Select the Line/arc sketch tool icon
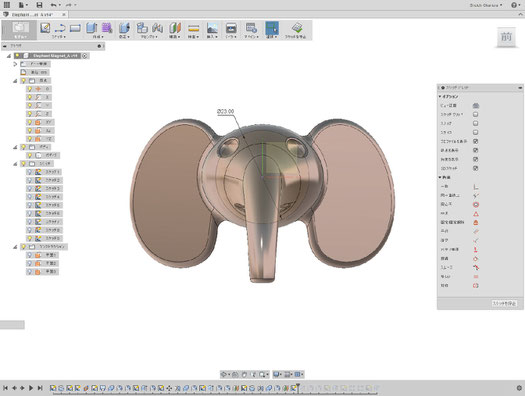Image resolution: width=525 pixels, height=396 pixels. click(x=60, y=28)
